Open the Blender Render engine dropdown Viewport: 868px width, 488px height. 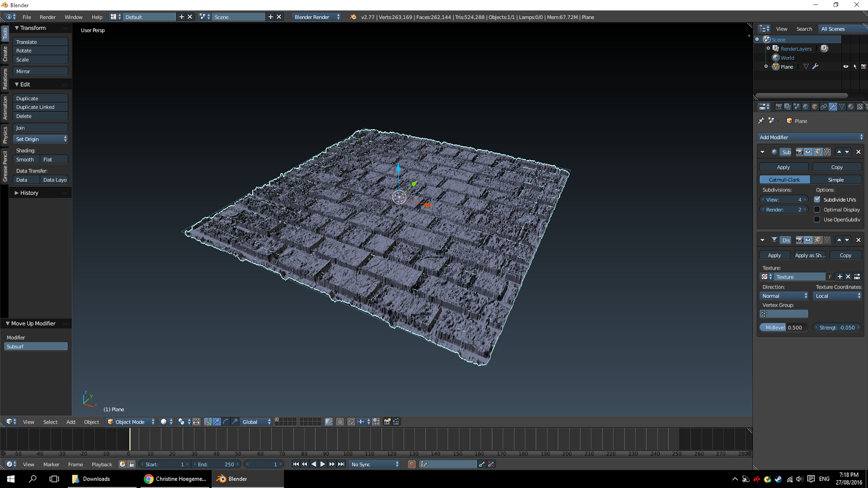pos(317,17)
